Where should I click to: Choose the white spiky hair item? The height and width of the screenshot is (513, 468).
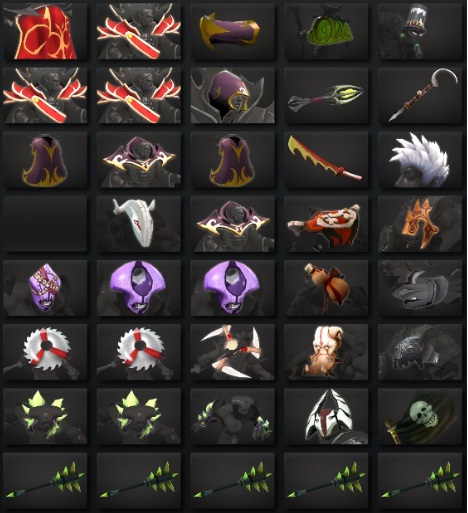(x=420, y=160)
